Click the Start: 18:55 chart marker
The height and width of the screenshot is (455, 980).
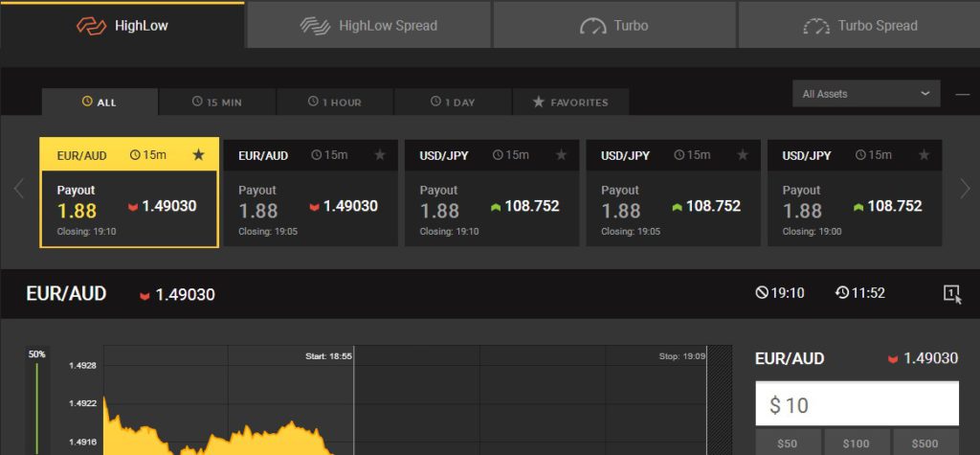[x=328, y=356]
